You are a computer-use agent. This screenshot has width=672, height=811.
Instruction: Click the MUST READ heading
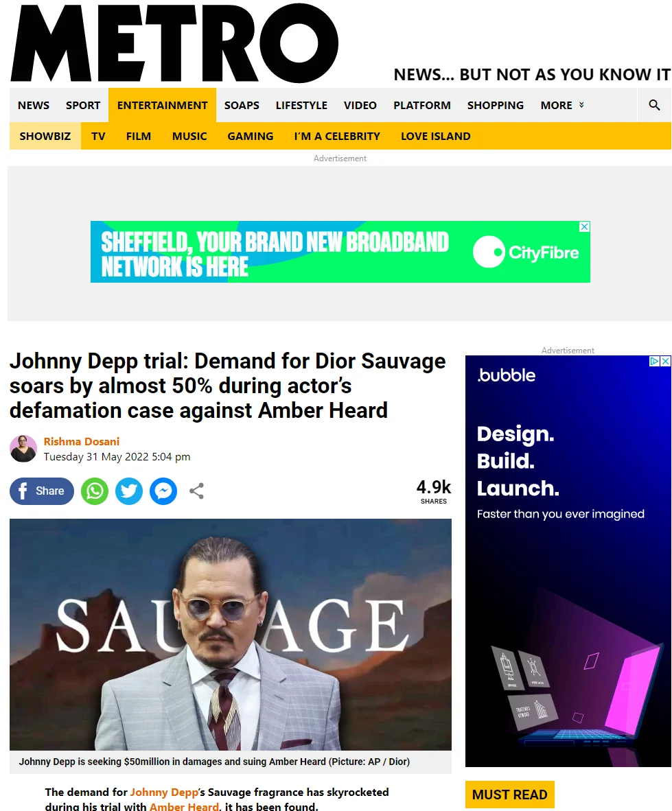(509, 795)
